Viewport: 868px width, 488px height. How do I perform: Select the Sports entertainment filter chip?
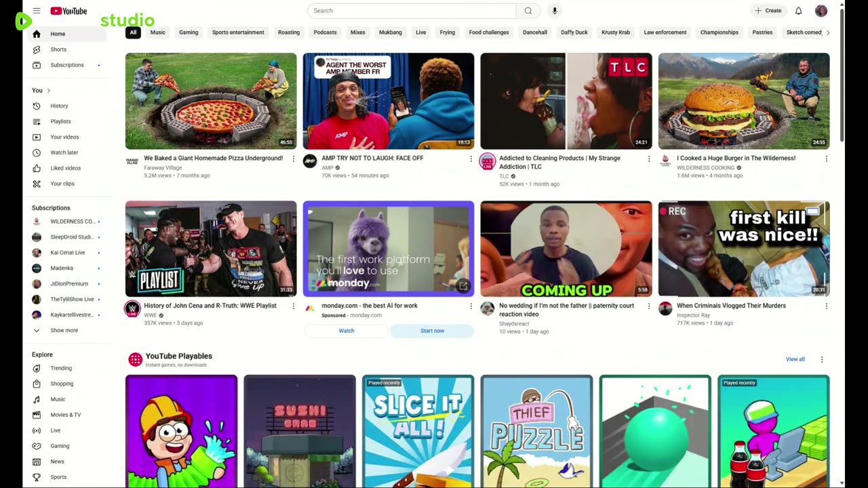click(x=238, y=33)
